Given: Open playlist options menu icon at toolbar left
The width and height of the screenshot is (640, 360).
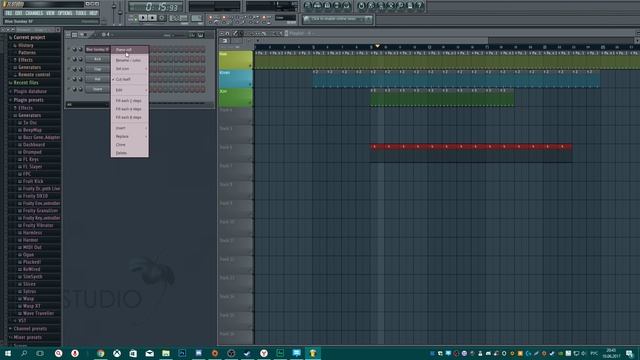Looking at the screenshot, I should coord(222,33).
